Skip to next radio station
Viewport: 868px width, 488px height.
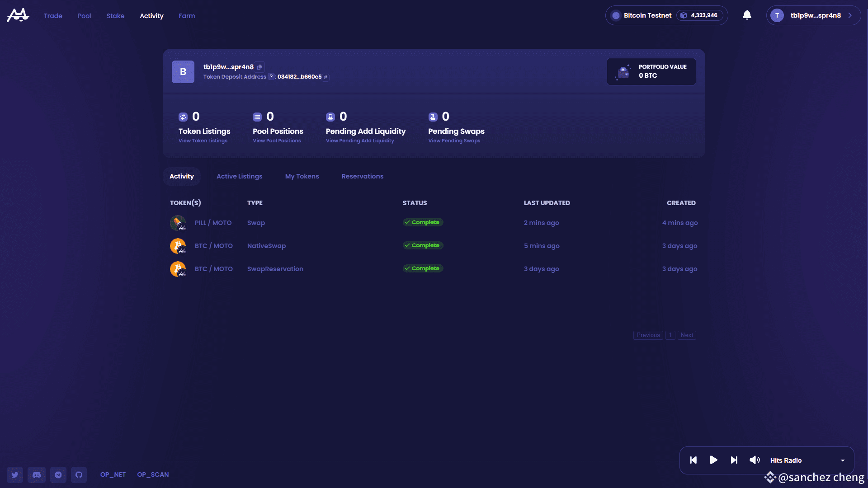(734, 460)
